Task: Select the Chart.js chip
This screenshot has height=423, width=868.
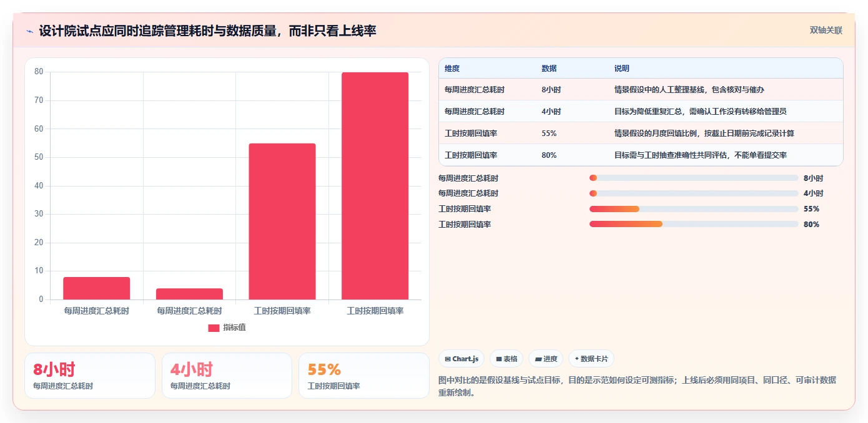Action: 461,359
